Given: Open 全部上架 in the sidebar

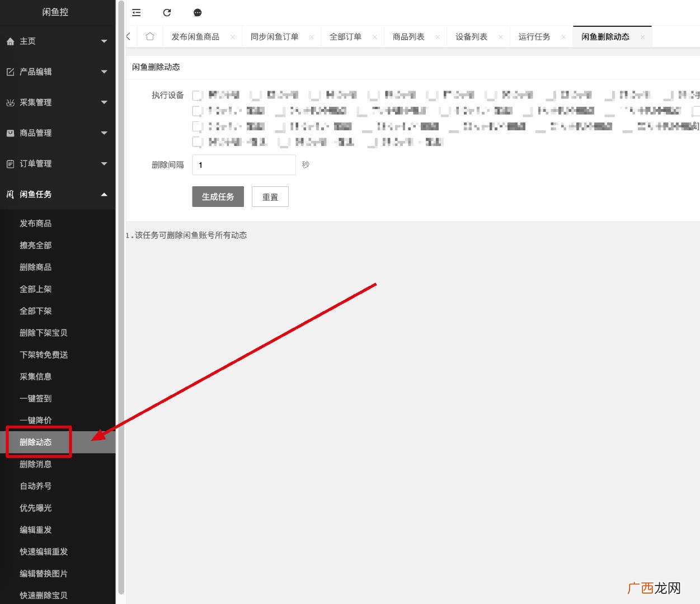Looking at the screenshot, I should 36,289.
